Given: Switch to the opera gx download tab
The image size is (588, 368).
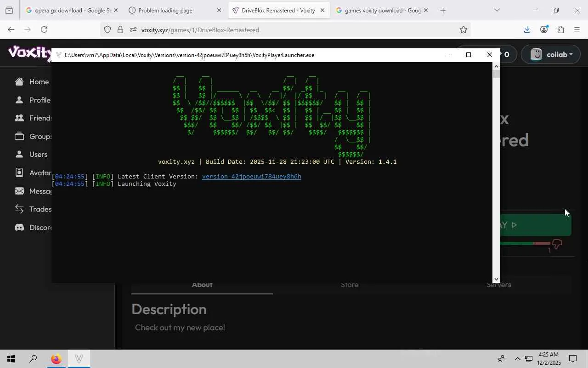Looking at the screenshot, I should (69, 10).
